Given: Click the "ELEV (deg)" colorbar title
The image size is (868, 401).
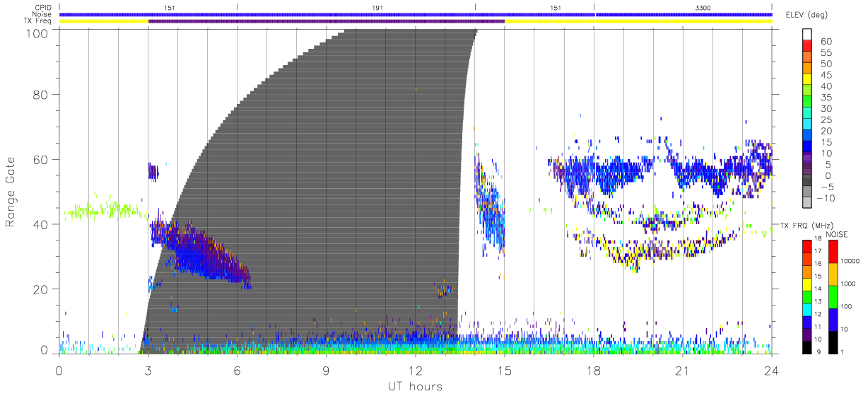Looking at the screenshot, I should click(807, 15).
